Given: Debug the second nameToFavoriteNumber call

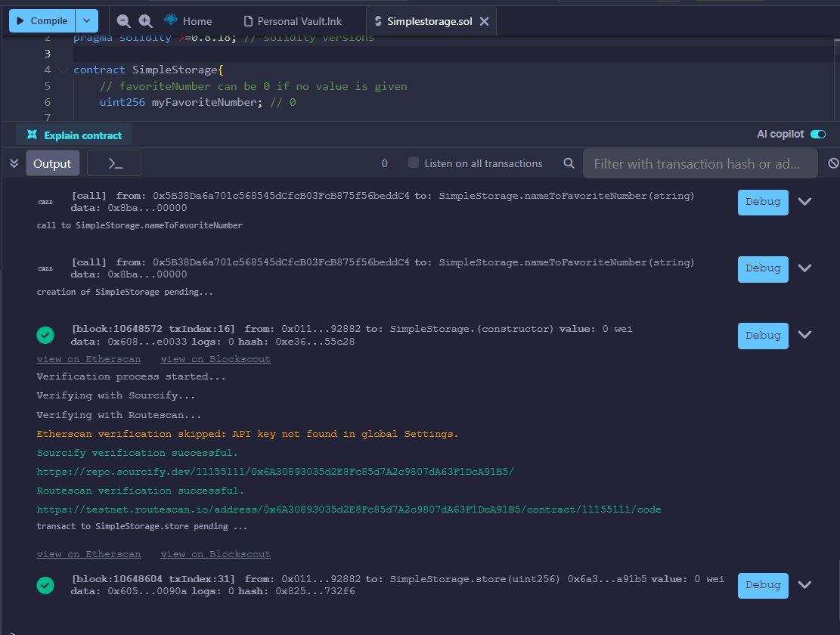Looking at the screenshot, I should [763, 269].
